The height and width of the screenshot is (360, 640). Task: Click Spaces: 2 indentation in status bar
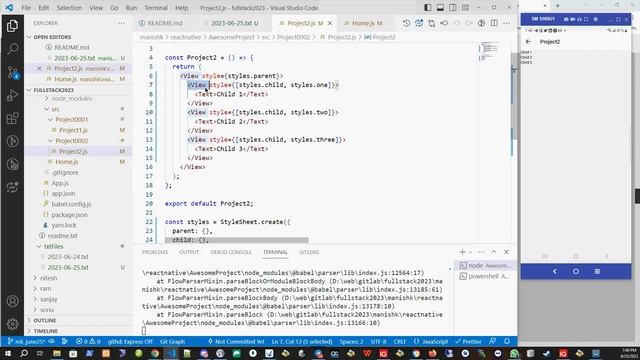click(x=351, y=341)
